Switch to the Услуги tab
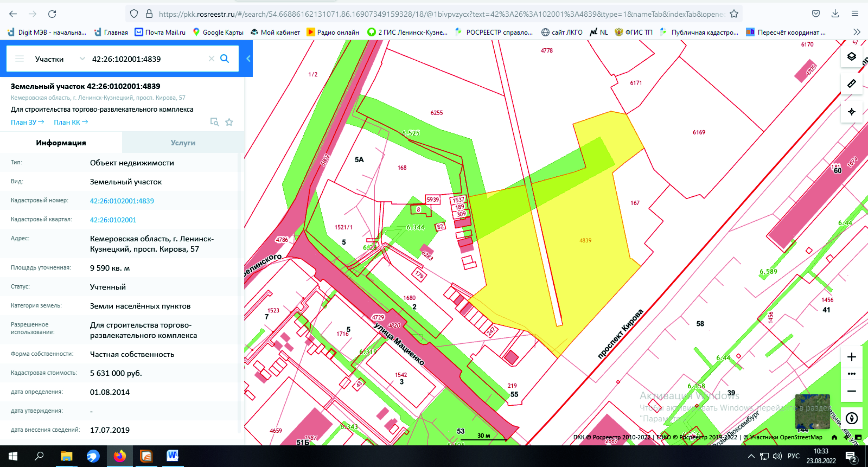 (183, 142)
